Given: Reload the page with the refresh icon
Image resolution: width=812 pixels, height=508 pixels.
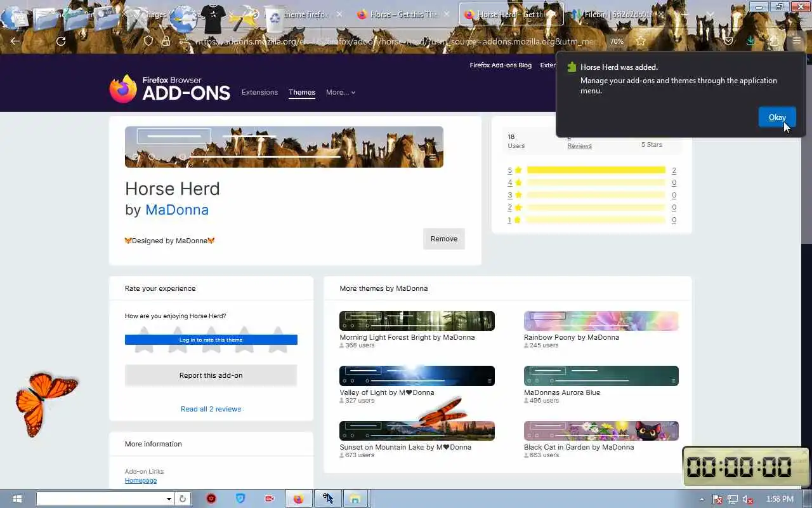Looking at the screenshot, I should [61, 41].
